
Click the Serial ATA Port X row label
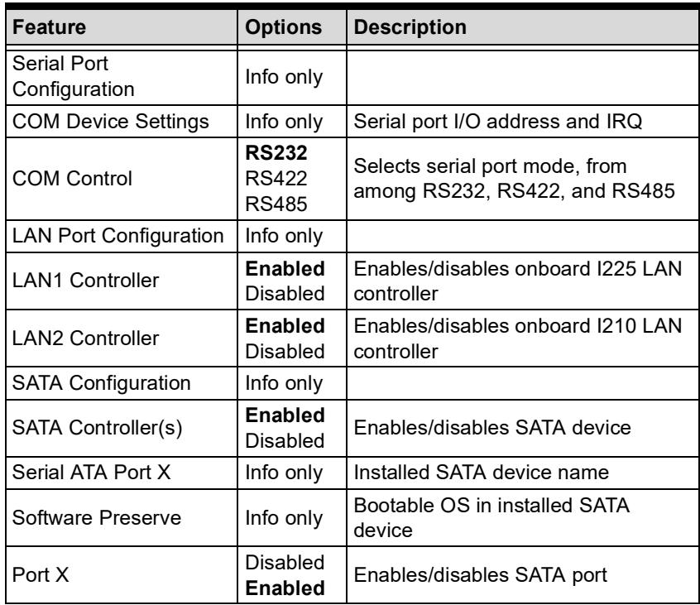coord(92,472)
